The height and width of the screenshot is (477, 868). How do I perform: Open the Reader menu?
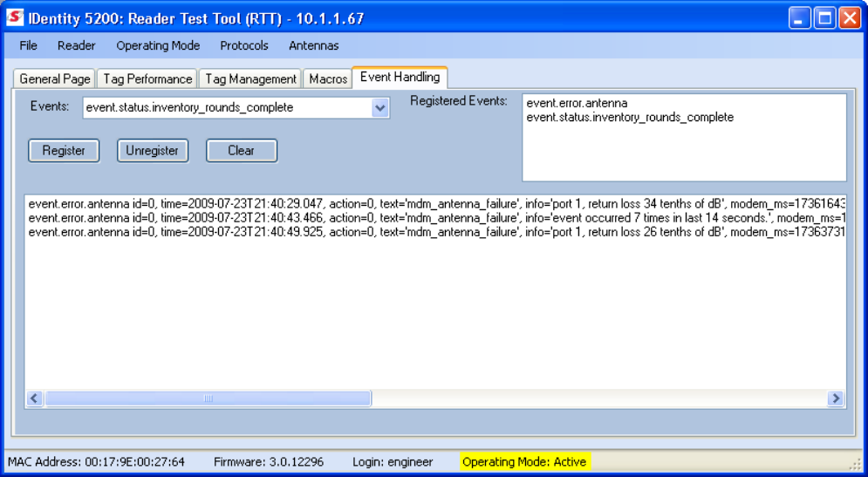coord(77,46)
